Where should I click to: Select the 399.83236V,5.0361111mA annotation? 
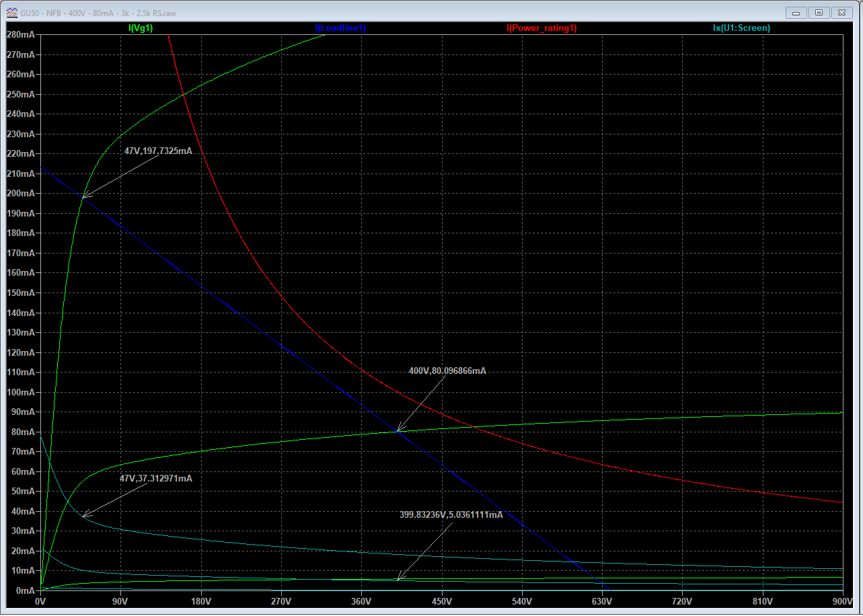(451, 514)
